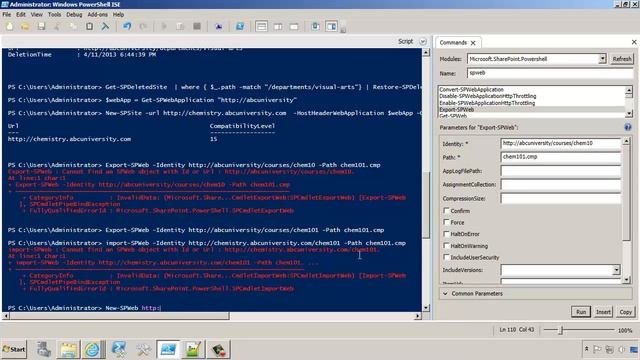Screen dimensions: 640x360
Task: Click the Start button
Action: tap(14, 349)
